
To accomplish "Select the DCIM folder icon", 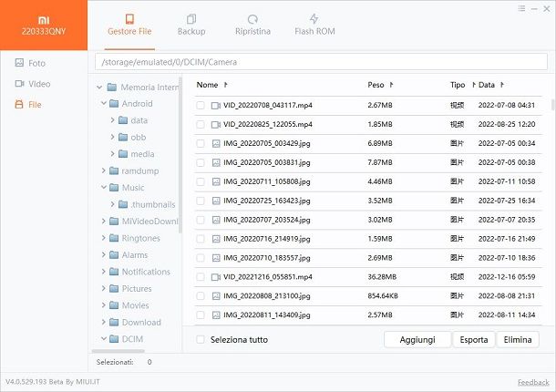I will click(114, 339).
